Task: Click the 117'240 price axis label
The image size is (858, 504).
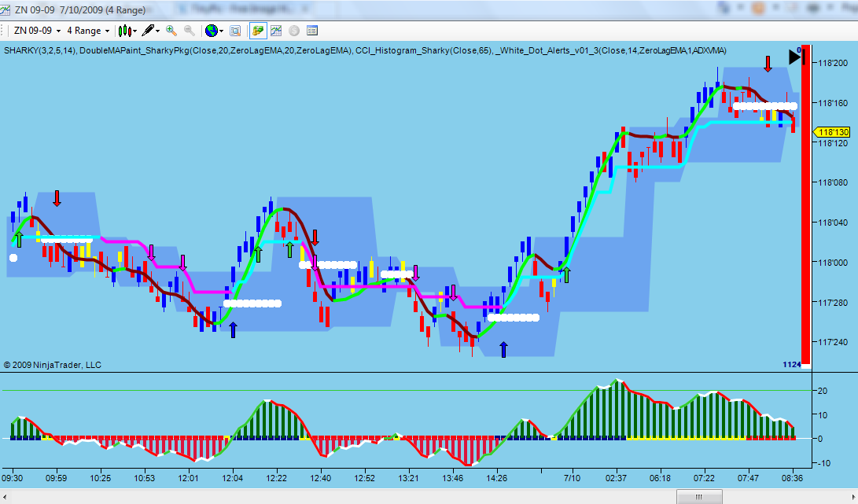Action: click(833, 343)
